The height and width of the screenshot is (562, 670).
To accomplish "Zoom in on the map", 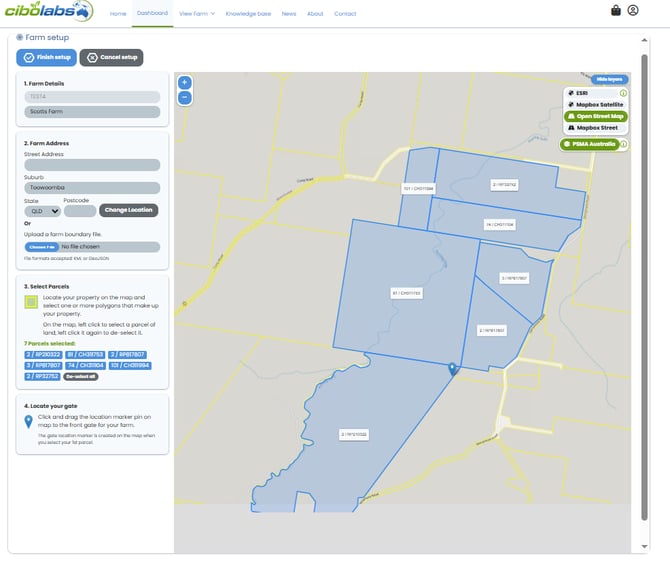I will click(x=185, y=83).
